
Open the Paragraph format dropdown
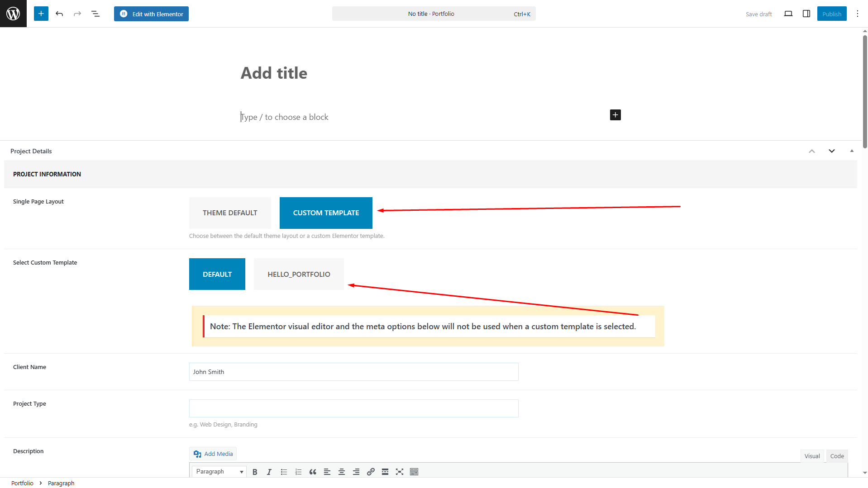(x=219, y=472)
